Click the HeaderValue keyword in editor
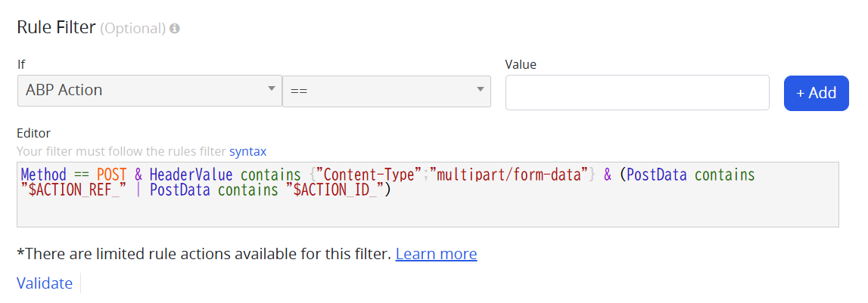The image size is (868, 303). tap(191, 175)
